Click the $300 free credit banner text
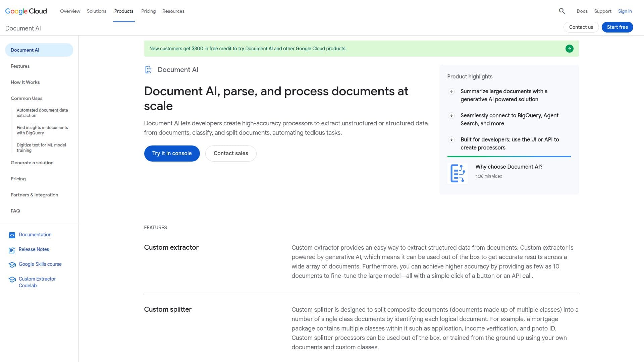 [248, 49]
